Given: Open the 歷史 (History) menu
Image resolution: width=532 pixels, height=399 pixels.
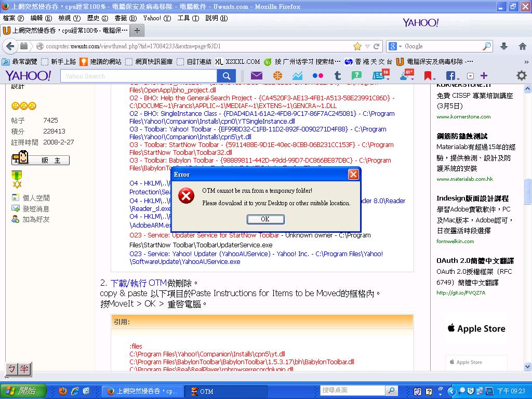Looking at the screenshot, I should coord(97,18).
